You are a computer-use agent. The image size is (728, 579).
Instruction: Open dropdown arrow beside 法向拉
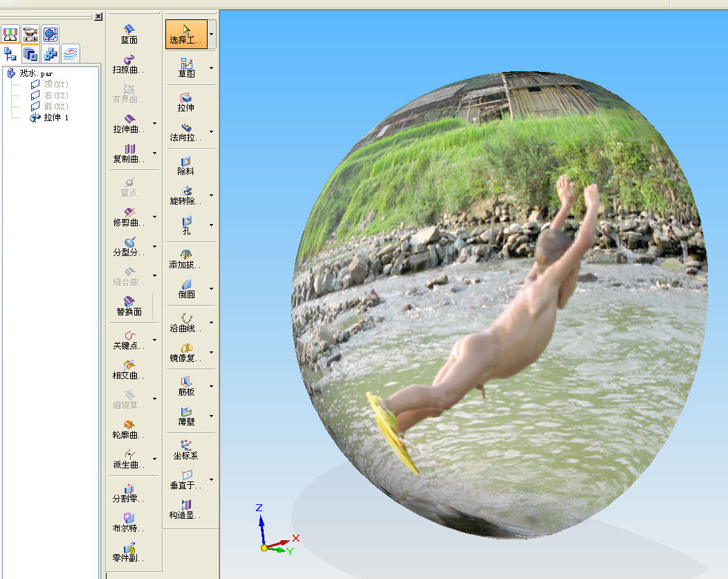coord(211,131)
